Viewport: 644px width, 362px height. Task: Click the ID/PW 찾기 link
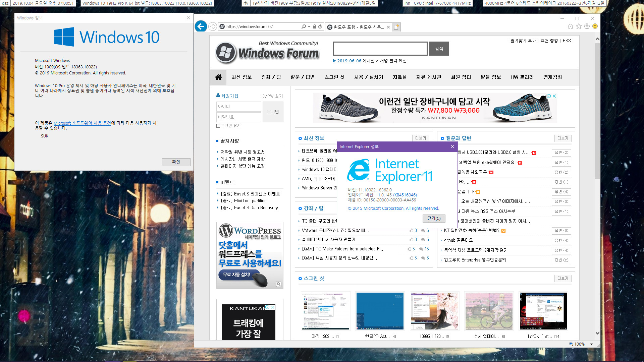[x=272, y=96]
